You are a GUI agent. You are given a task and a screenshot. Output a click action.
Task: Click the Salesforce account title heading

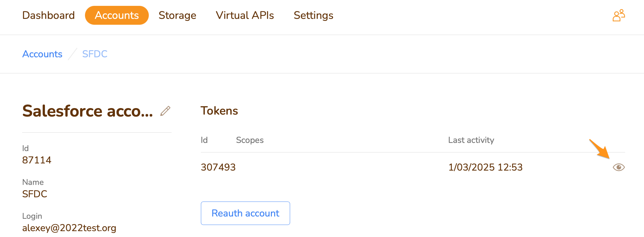[88, 111]
